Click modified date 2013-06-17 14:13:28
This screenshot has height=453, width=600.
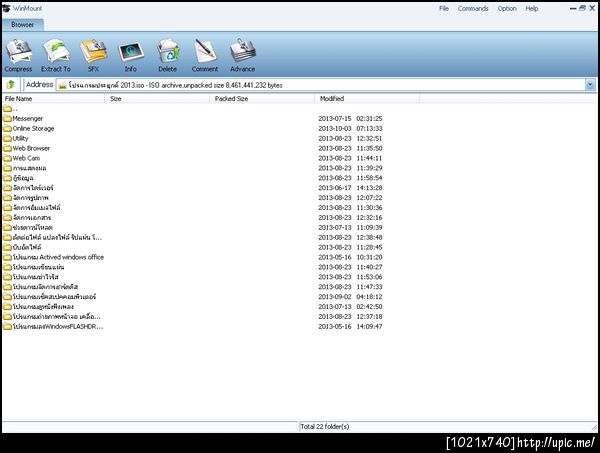351,188
